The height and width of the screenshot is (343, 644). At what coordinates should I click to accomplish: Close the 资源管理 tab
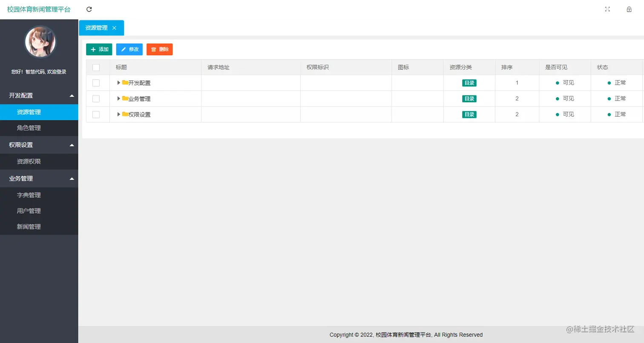coord(114,28)
